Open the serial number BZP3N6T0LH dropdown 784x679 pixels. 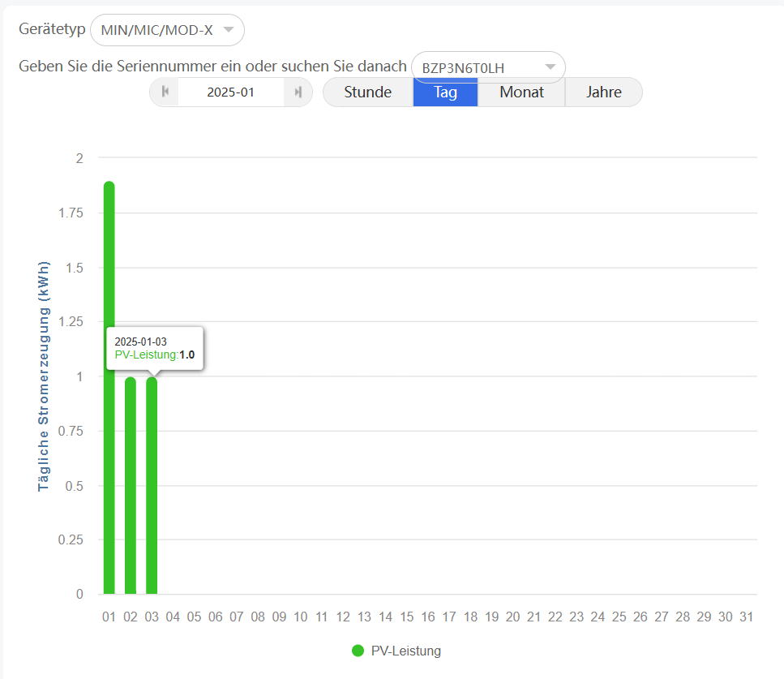click(488, 67)
